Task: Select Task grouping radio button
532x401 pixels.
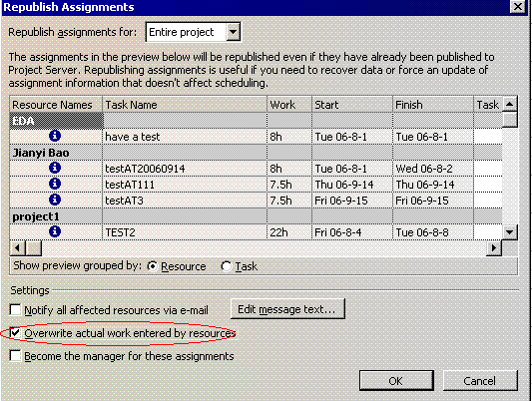Action: 226,266
